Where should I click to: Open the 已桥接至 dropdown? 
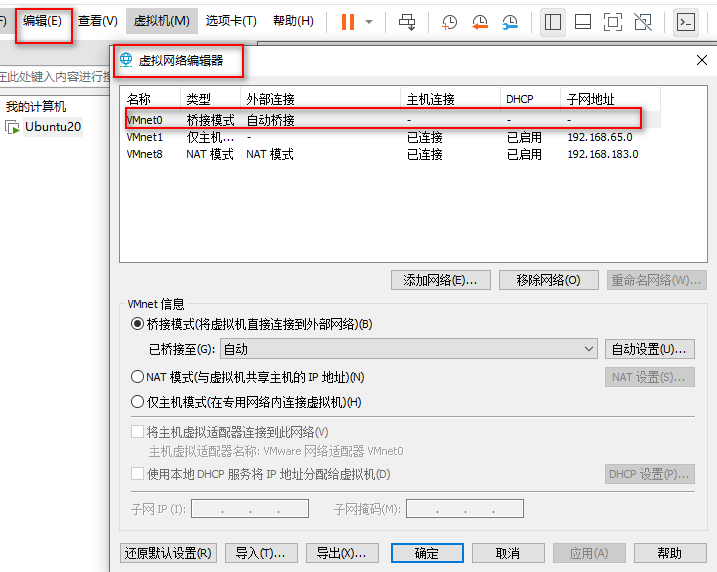click(409, 349)
